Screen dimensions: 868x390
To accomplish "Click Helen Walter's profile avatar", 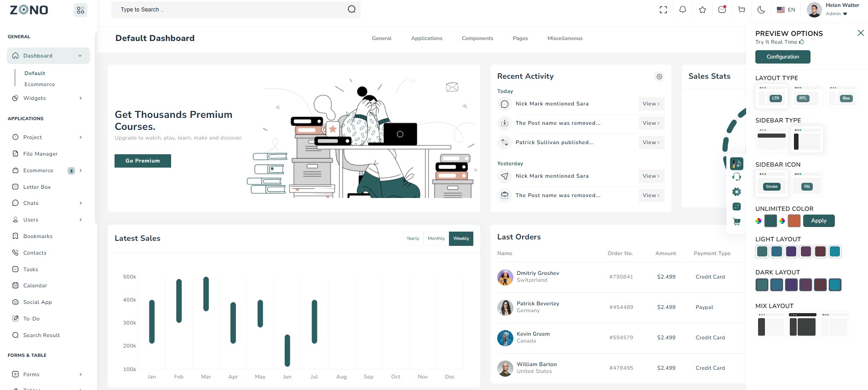I will click(814, 10).
